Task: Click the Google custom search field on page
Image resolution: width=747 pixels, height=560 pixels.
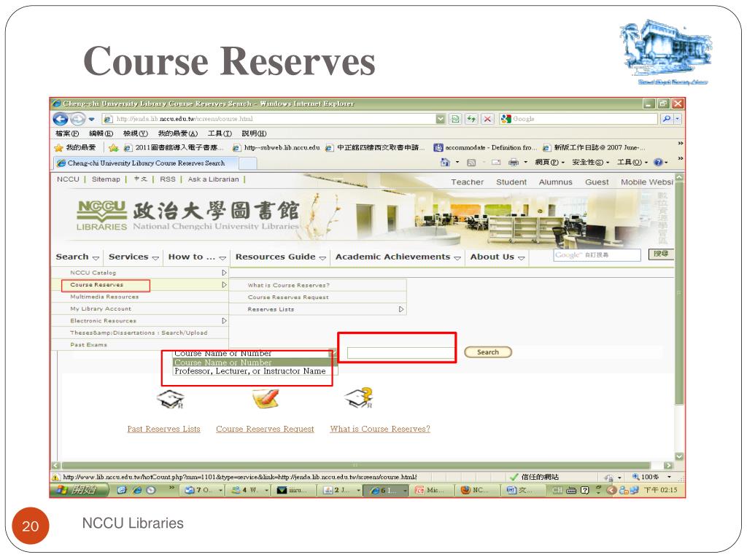Action: coord(597,255)
